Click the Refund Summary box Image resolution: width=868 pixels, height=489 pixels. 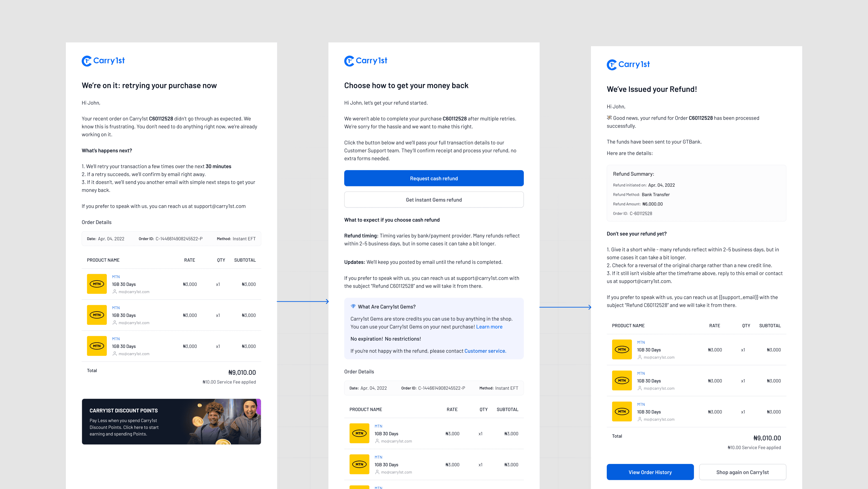[x=696, y=193]
